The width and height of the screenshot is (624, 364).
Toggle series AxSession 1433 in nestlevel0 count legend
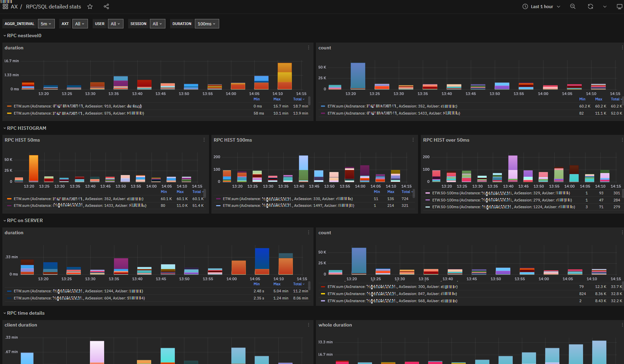394,113
